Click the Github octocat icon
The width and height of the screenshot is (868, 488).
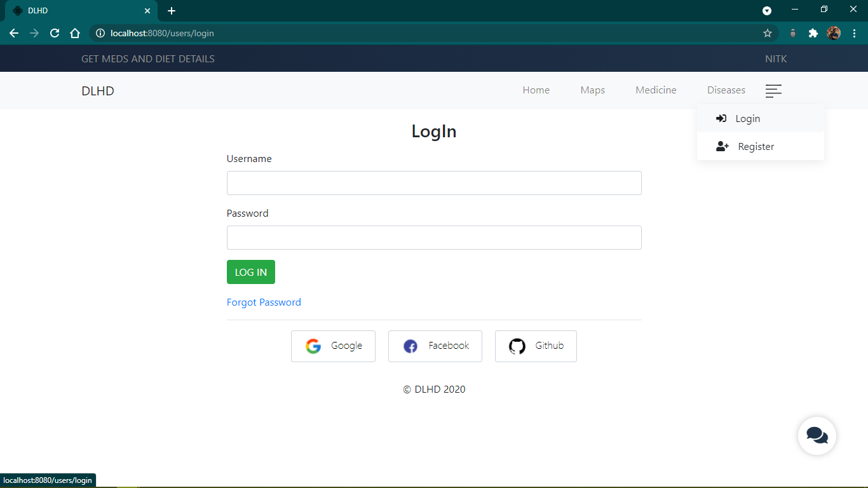[x=517, y=346]
